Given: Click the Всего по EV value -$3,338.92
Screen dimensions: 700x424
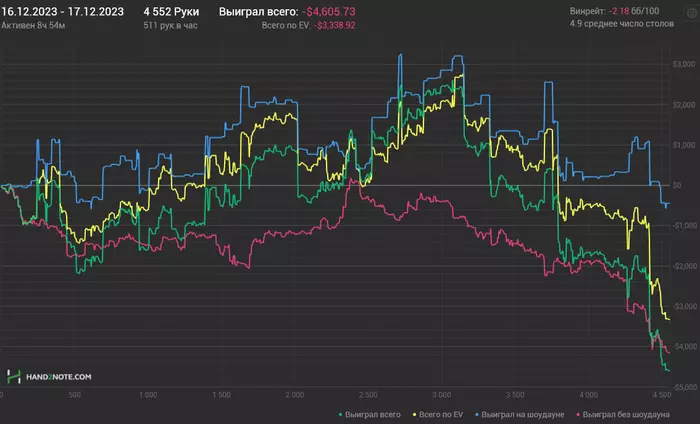Looking at the screenshot, I should click(x=334, y=25).
